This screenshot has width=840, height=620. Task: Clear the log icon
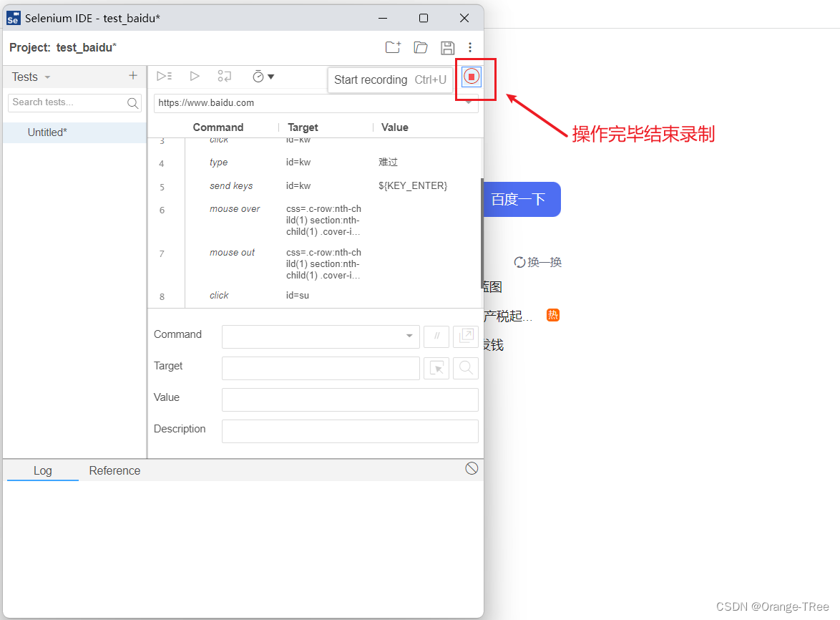click(x=472, y=469)
